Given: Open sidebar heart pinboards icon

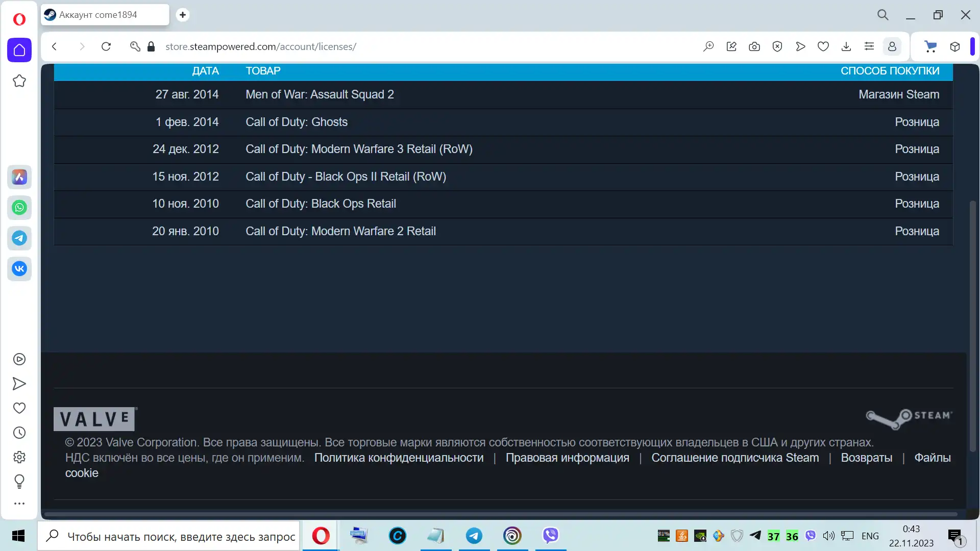Looking at the screenshot, I should [19, 408].
